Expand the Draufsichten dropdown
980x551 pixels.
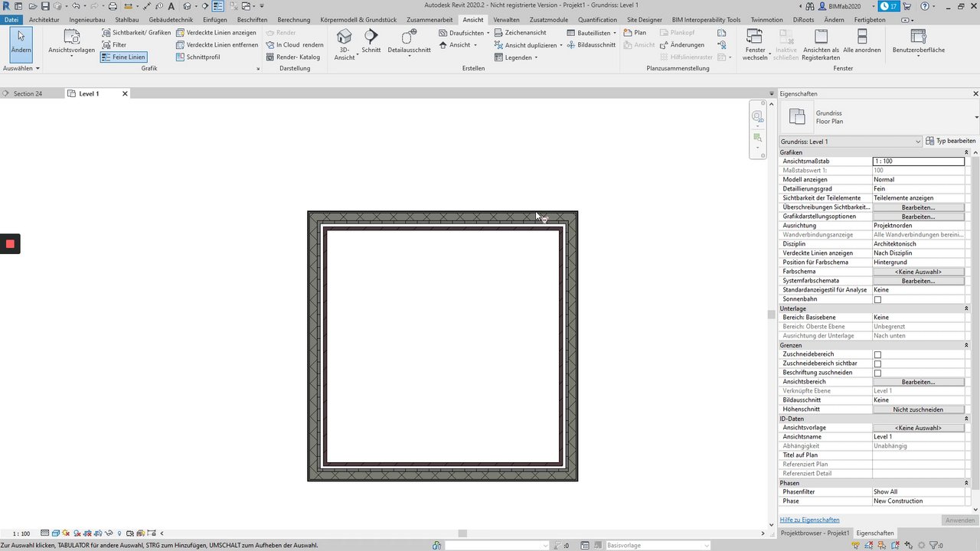click(465, 33)
